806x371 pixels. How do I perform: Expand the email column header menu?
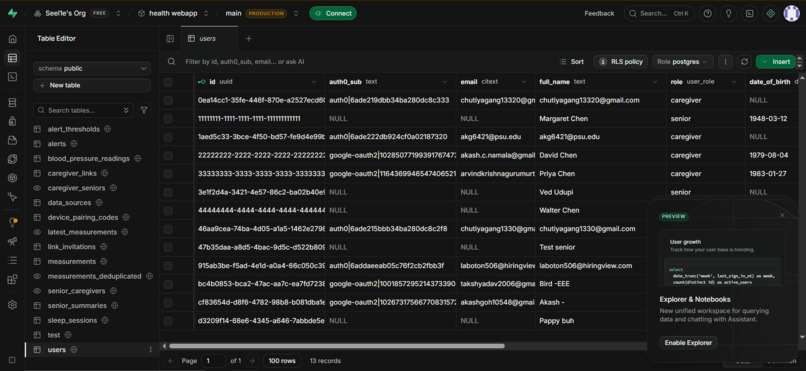pos(524,82)
